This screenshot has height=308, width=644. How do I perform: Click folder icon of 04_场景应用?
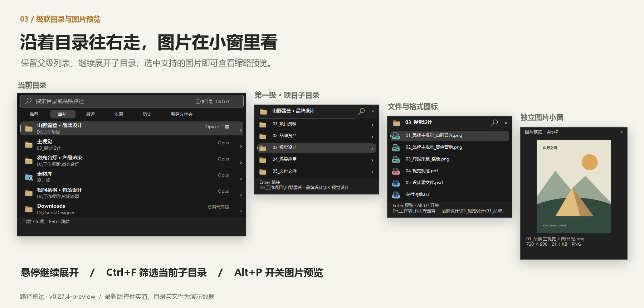pos(263,160)
